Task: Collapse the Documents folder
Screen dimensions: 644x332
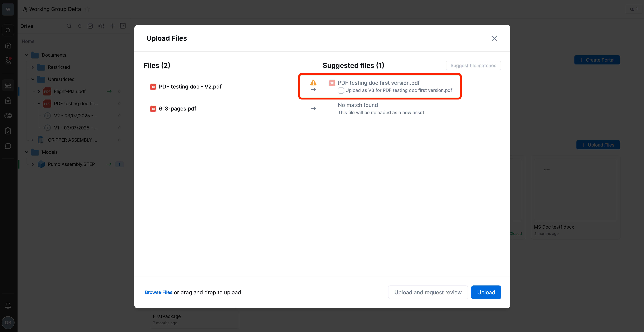Action: pyautogui.click(x=27, y=55)
